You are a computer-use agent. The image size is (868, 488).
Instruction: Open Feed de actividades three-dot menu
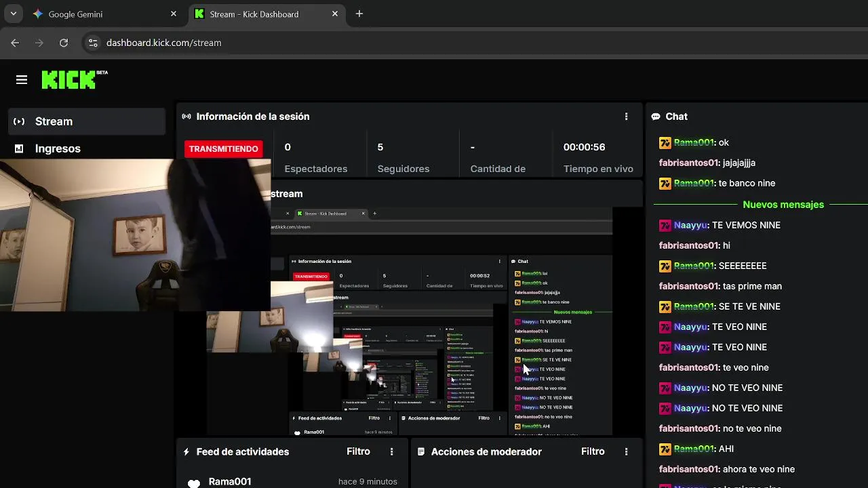coord(391,451)
